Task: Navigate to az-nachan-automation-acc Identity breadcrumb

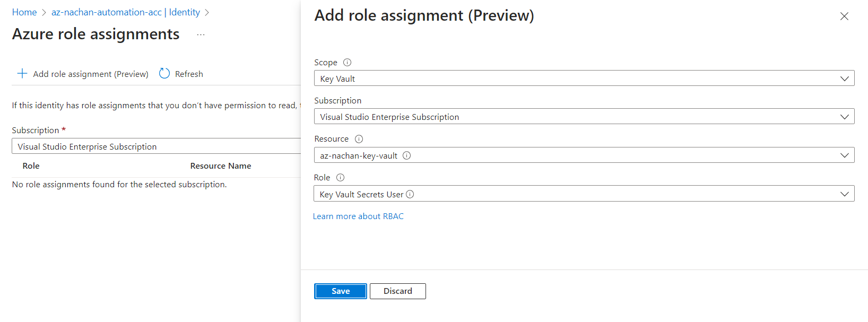Action: click(126, 12)
